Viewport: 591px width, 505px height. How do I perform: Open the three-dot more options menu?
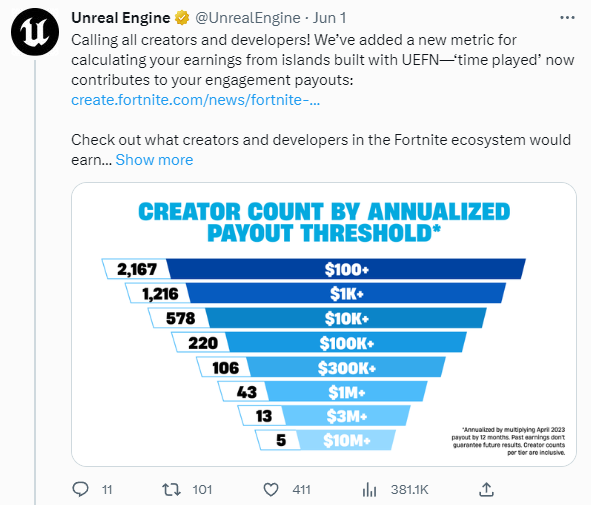[567, 18]
